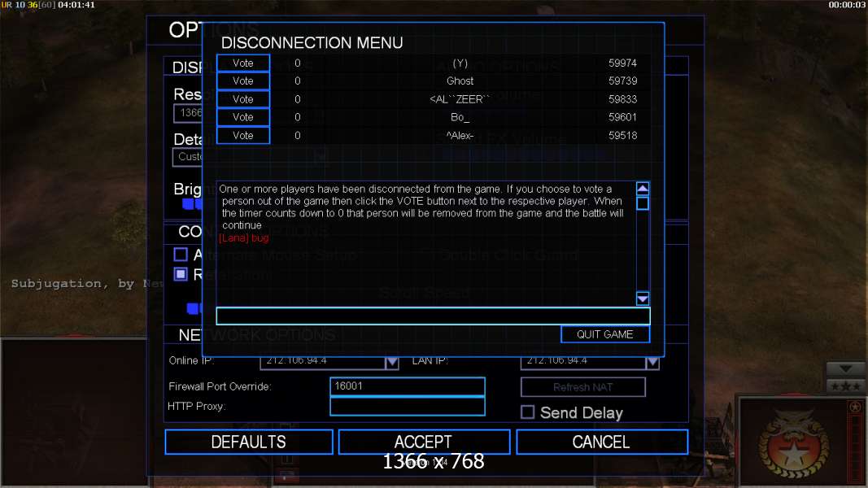Open the LAN IP dropdown arrow
Viewport: 868px width, 488px height.
click(x=652, y=363)
